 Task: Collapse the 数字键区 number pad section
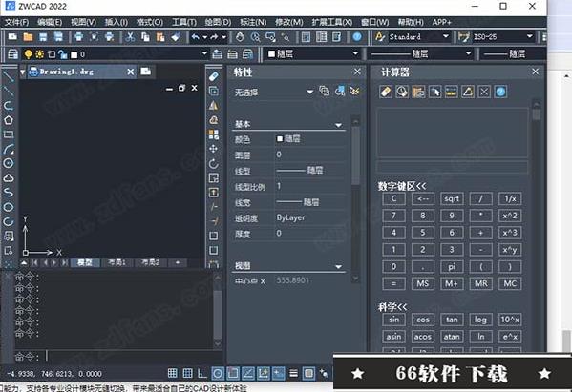click(x=402, y=186)
